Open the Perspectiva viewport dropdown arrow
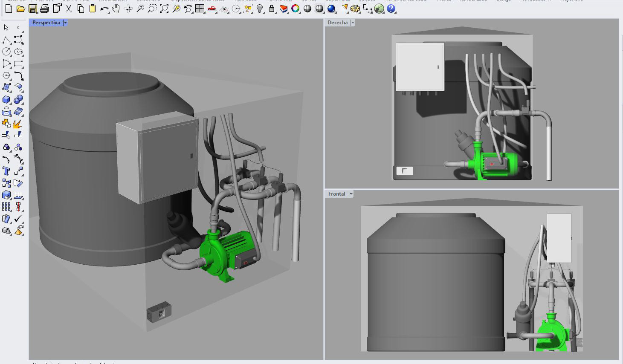The image size is (623, 364). pos(65,23)
